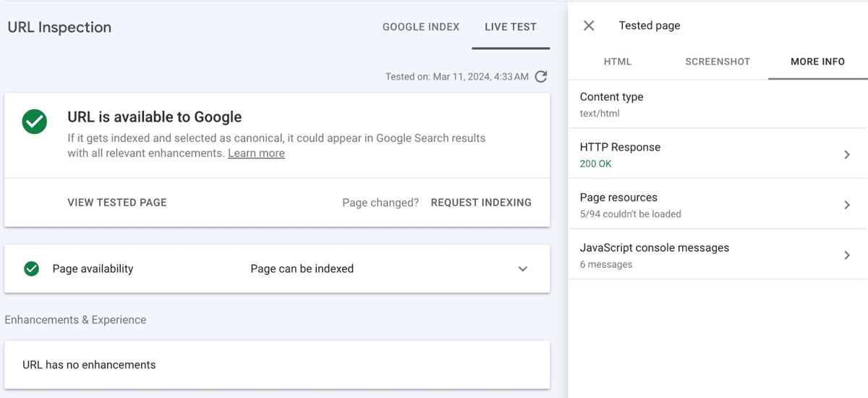Open JavaScript console messages via its chevron
The width and height of the screenshot is (868, 398).
coord(846,255)
